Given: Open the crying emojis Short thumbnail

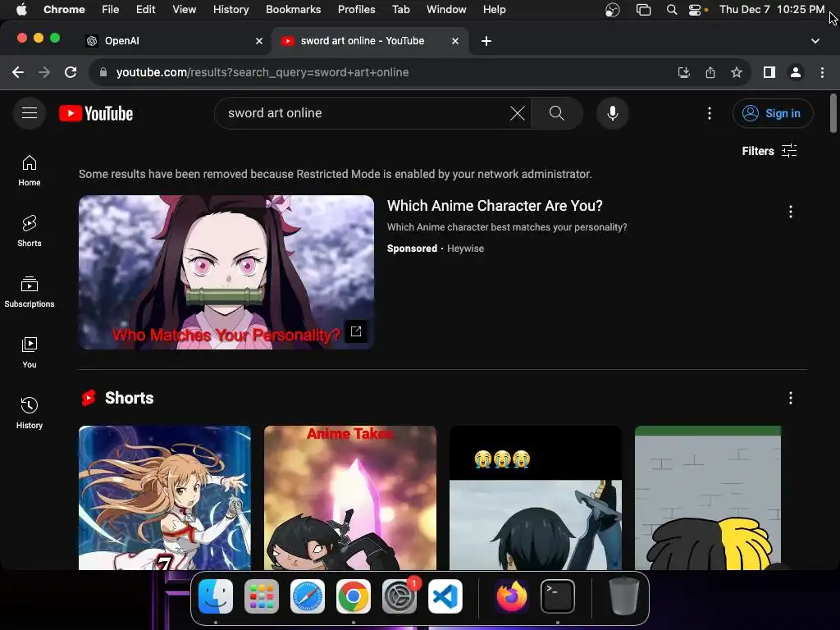Looking at the screenshot, I should coord(536,498).
